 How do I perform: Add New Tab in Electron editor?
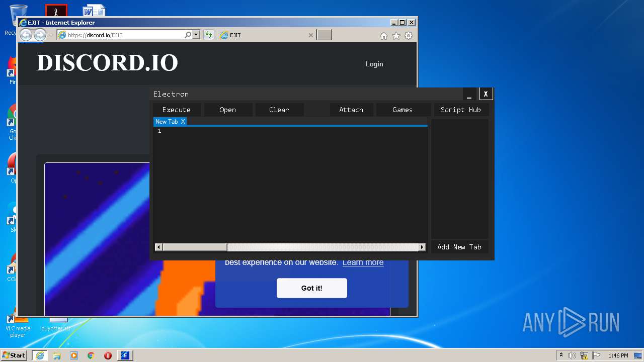click(x=459, y=247)
